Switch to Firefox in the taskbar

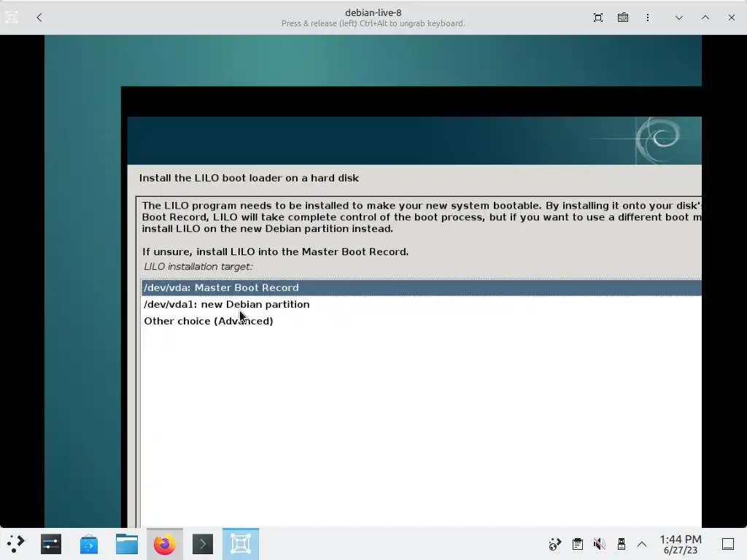(x=164, y=544)
